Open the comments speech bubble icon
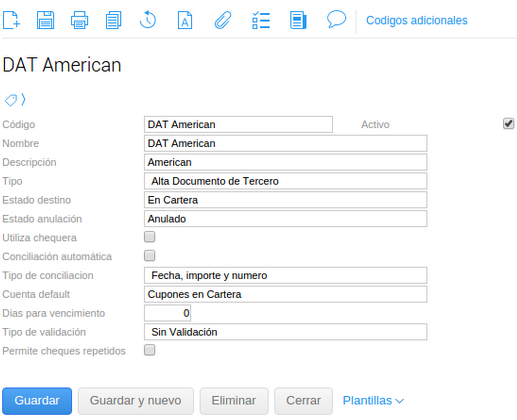Screen dimensions: 517x420 [x=336, y=19]
